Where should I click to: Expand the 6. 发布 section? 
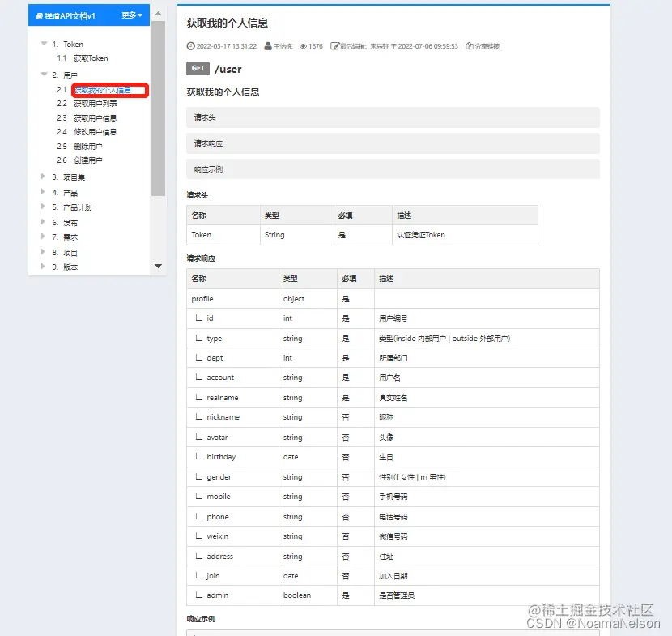click(x=42, y=222)
